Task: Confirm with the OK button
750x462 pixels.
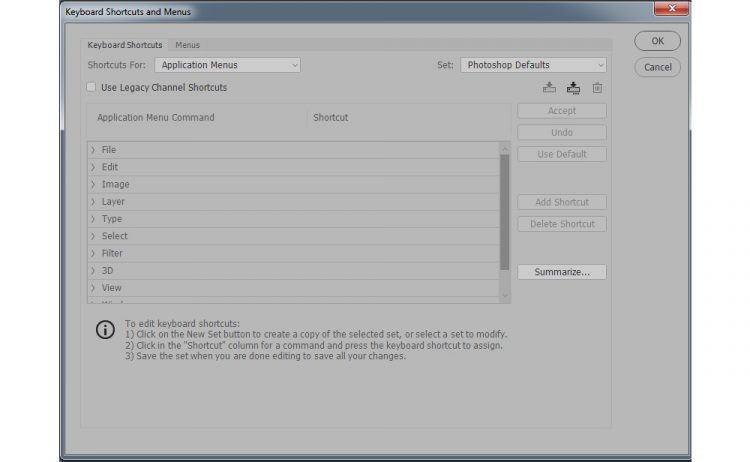Action: [x=657, y=41]
